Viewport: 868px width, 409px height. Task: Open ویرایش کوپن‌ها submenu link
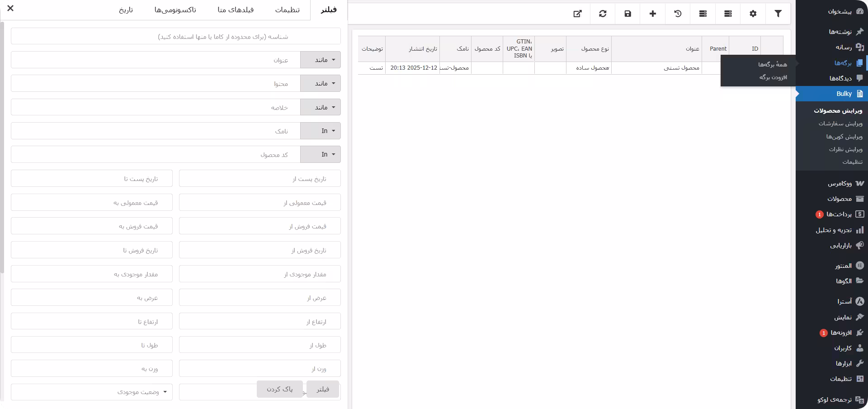pyautogui.click(x=844, y=137)
